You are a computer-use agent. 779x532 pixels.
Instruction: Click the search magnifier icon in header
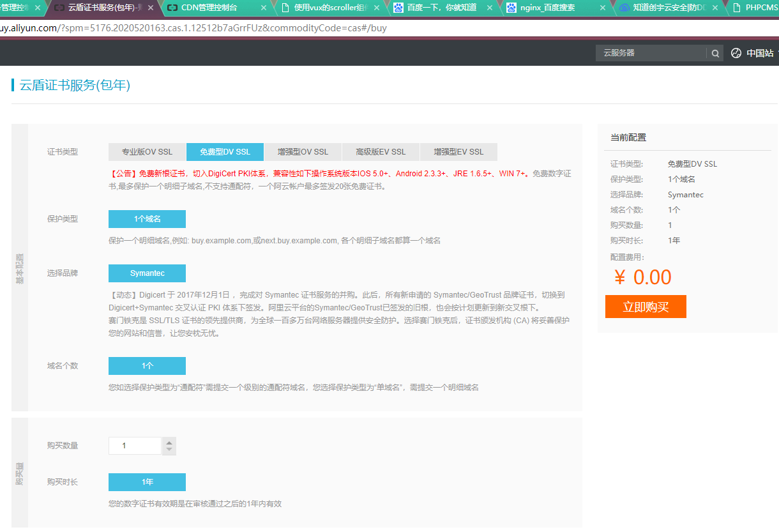pyautogui.click(x=716, y=53)
